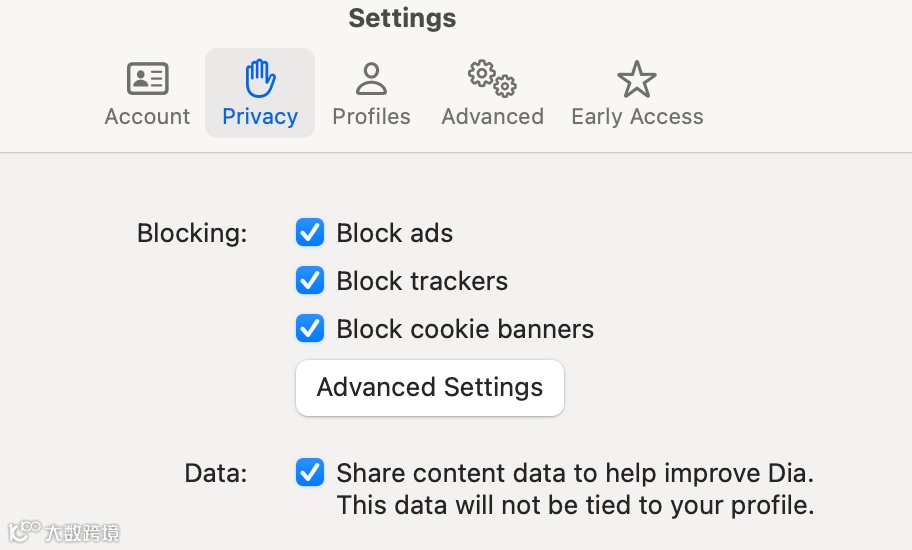Select the Privacy tab label
Image resolution: width=912 pixels, height=550 pixels.
(260, 116)
